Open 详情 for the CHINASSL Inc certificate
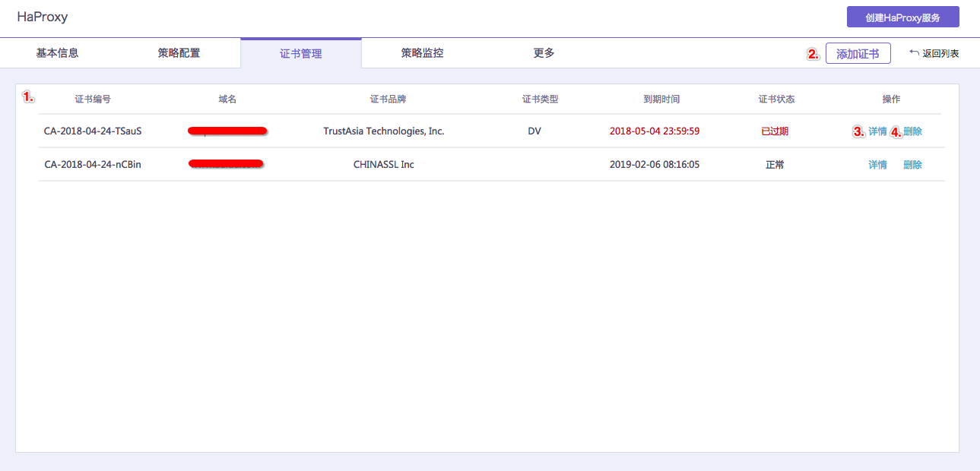Image resolution: width=980 pixels, height=471 pixels. (877, 165)
